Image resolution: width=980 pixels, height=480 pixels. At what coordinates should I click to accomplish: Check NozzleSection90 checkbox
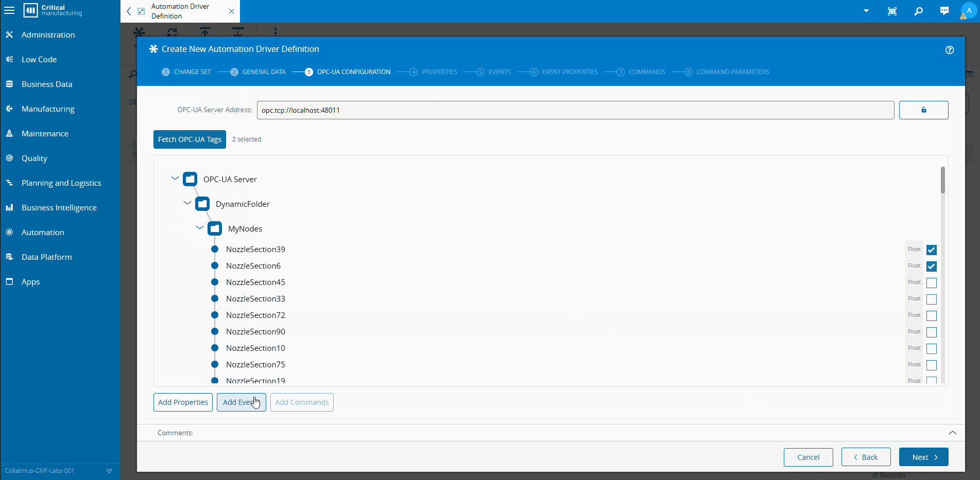pyautogui.click(x=931, y=332)
